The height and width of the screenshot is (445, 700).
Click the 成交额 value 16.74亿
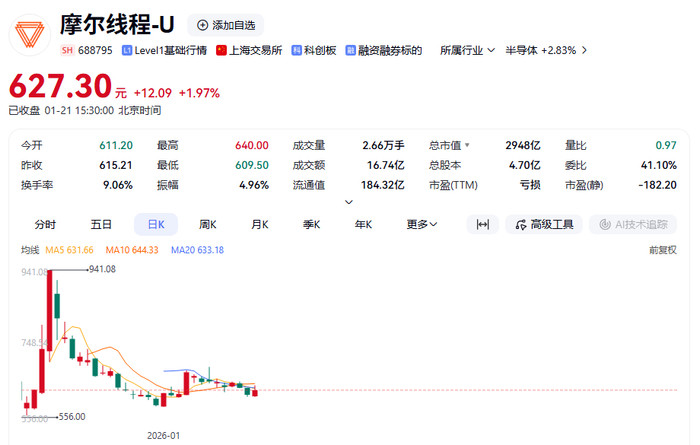(386, 165)
